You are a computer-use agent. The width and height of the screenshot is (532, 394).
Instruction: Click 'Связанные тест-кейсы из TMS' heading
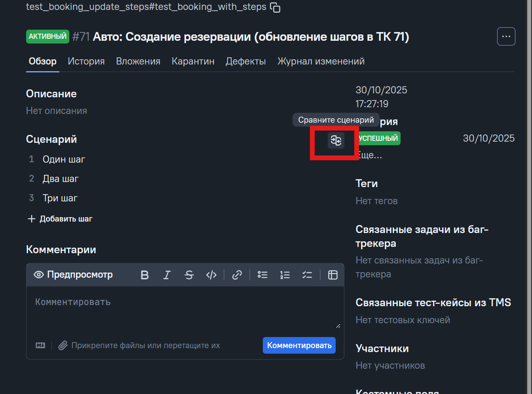pyautogui.click(x=433, y=303)
